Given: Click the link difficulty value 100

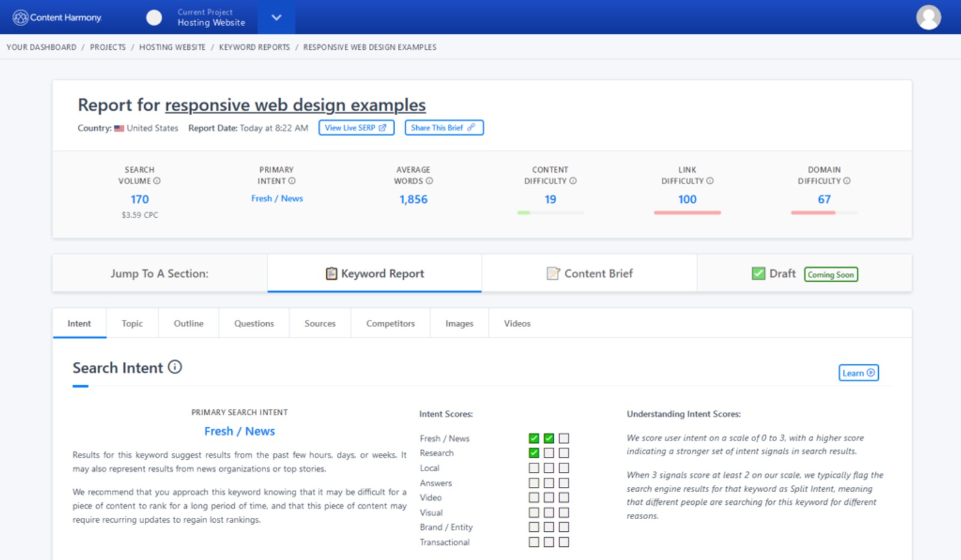Looking at the screenshot, I should (688, 199).
